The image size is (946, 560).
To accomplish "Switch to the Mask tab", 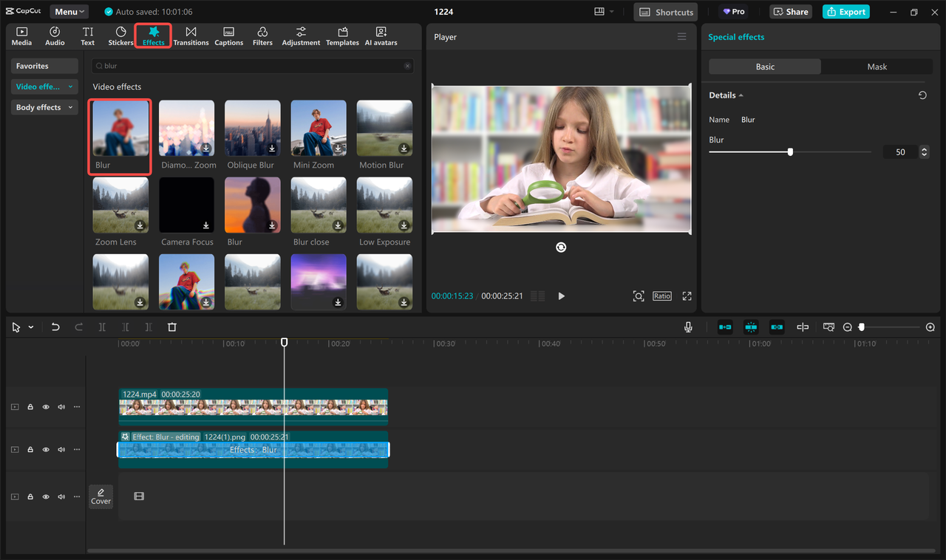I will coord(877,66).
